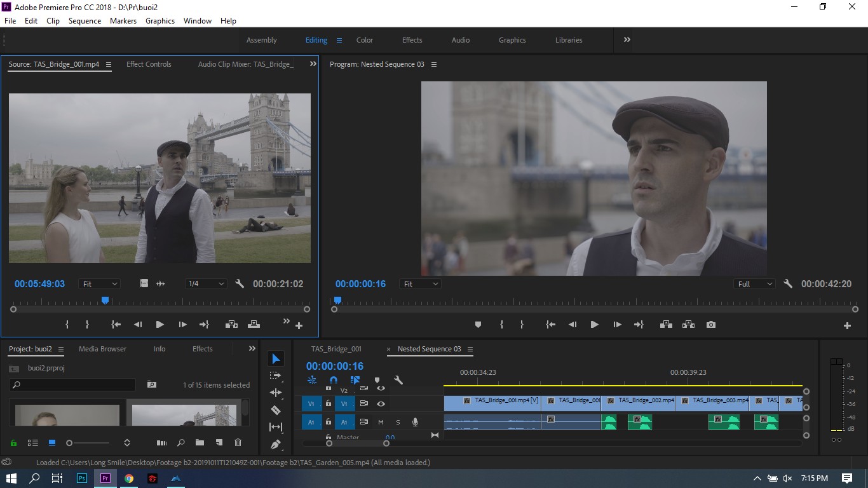The image size is (868, 488).
Task: Select the Pen tool
Action: (x=275, y=445)
